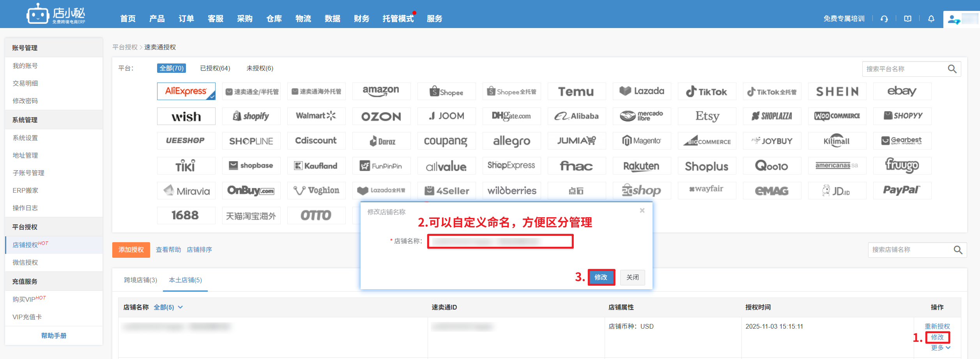
Task: Click the platform search magnifier icon
Action: click(952, 69)
